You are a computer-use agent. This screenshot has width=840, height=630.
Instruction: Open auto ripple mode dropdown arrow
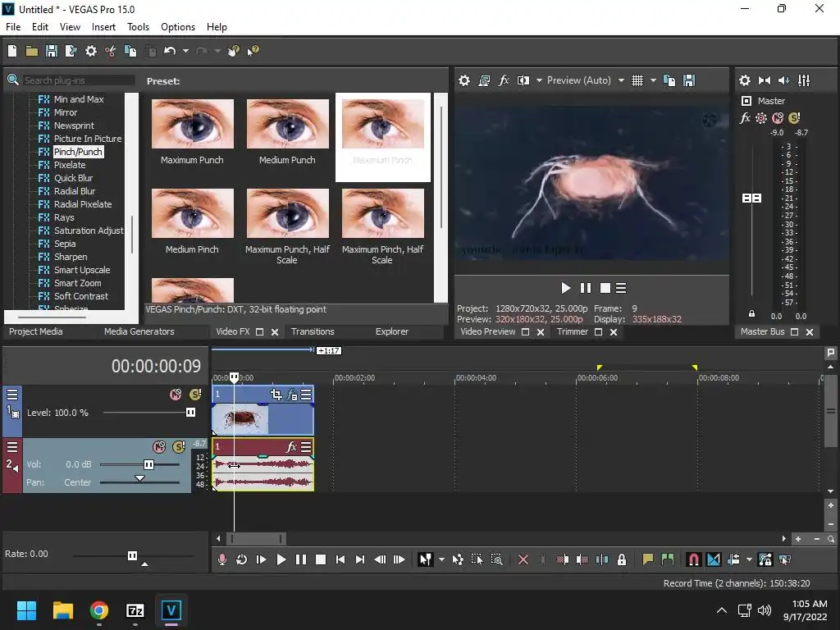(x=749, y=559)
